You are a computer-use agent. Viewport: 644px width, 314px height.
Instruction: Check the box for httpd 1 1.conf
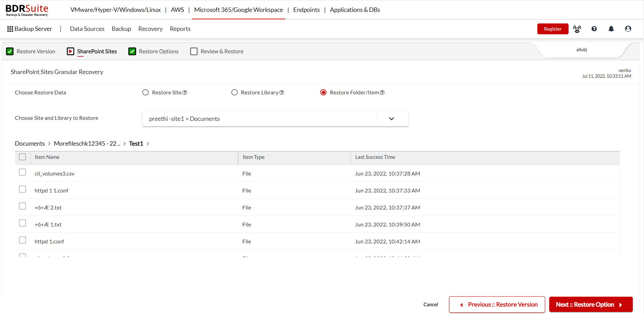click(22, 189)
